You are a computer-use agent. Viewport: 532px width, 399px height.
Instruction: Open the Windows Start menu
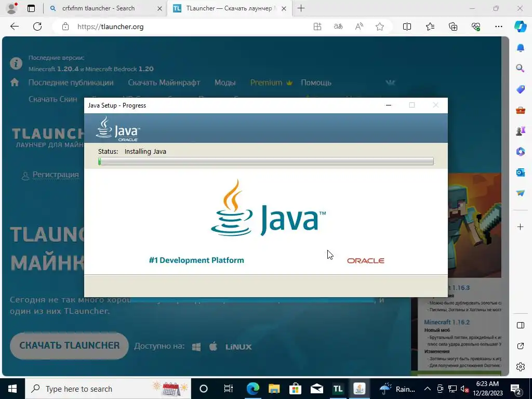coord(12,389)
